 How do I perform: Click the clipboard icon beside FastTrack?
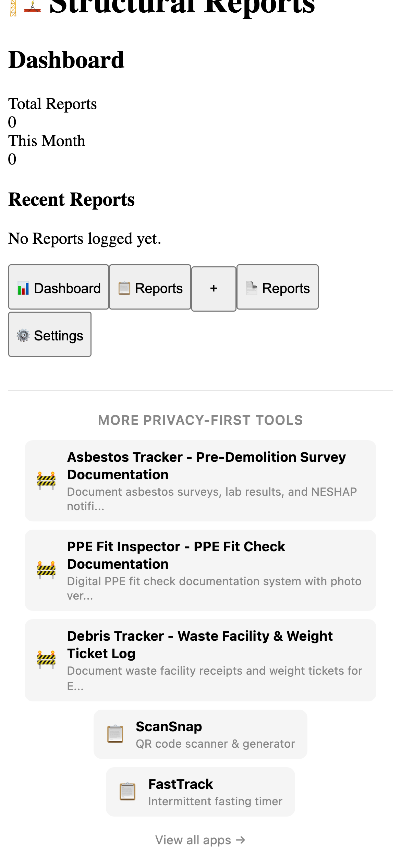click(128, 792)
